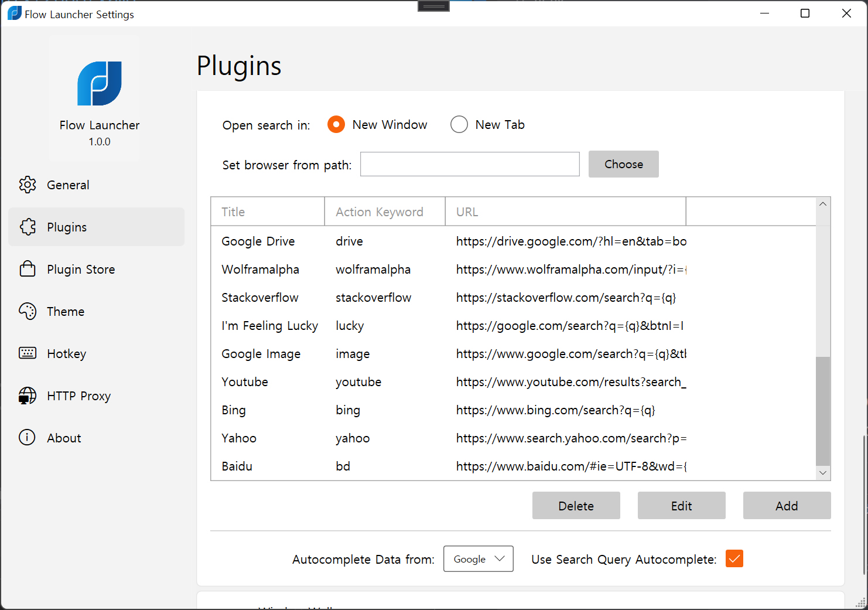Viewport: 868px width, 610px height.
Task: Click the Add button
Action: tap(787, 506)
